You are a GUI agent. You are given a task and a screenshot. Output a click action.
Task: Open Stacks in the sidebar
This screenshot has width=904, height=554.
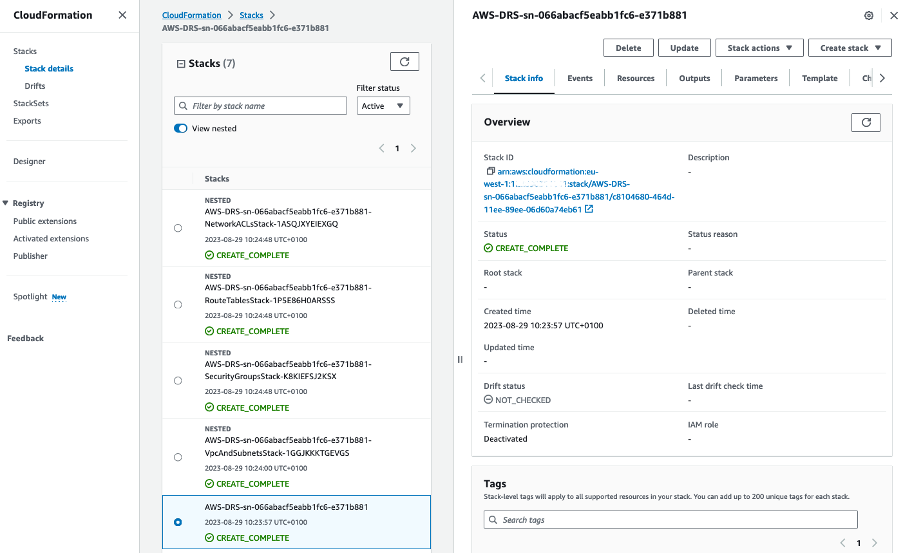point(25,51)
